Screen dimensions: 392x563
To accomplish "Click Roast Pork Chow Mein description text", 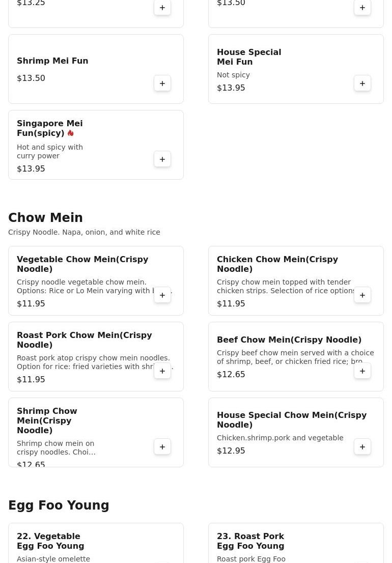I will 93,362.
